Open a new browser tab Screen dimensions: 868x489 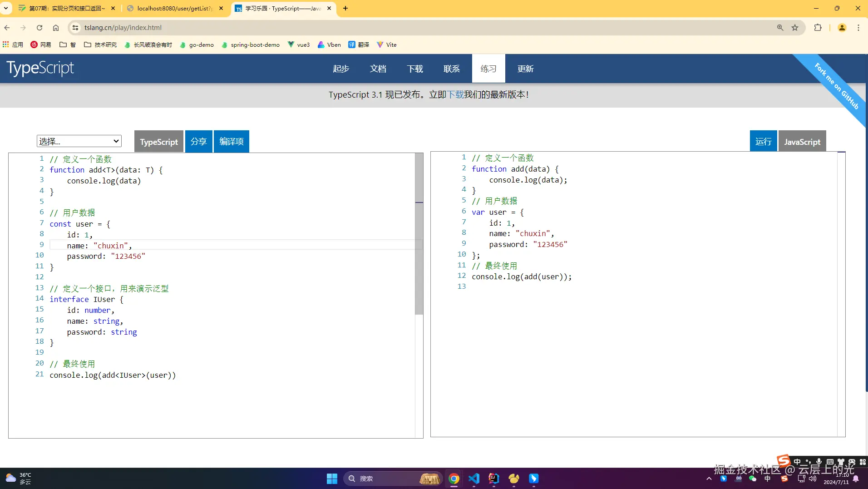(x=345, y=8)
